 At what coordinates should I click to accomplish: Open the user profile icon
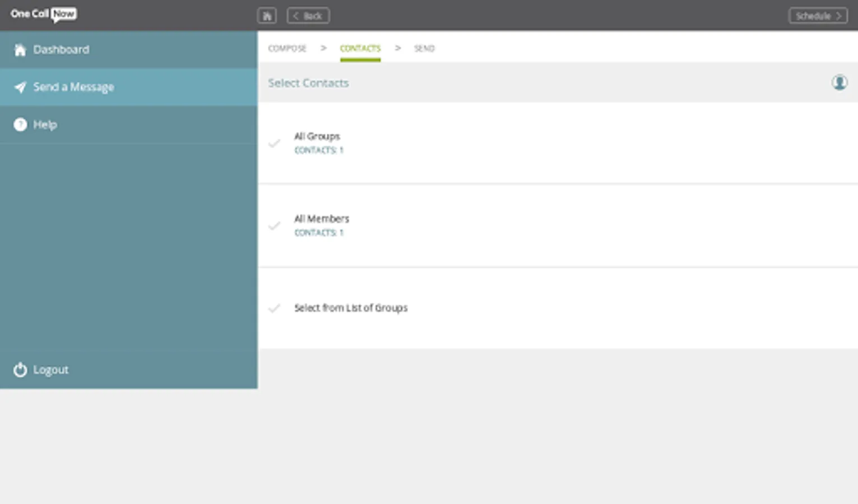click(x=839, y=83)
